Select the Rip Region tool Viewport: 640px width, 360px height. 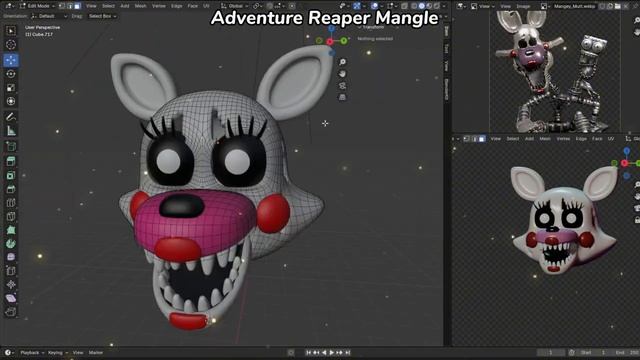[11, 312]
